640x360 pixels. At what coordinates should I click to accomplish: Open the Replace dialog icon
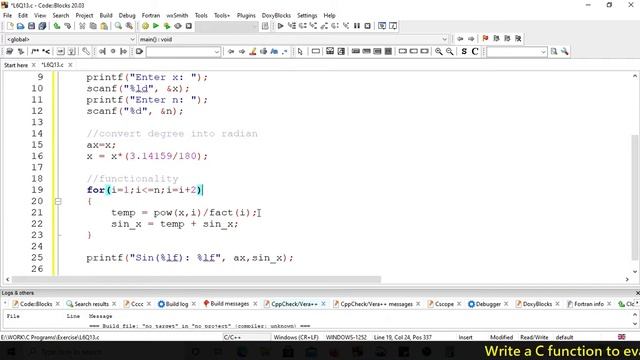point(129,26)
